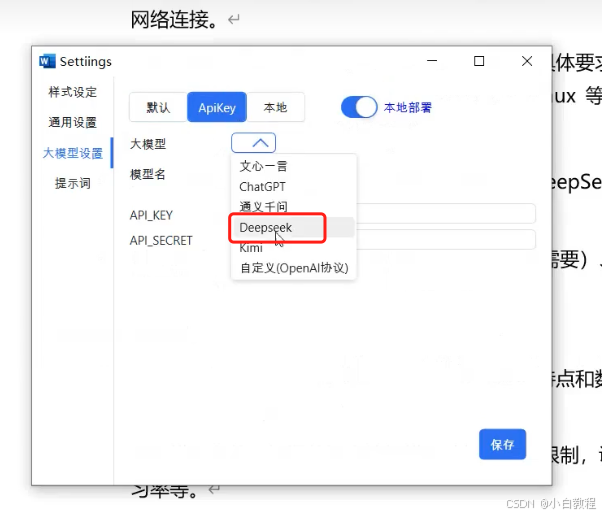Switch to the 本地 tab

click(x=275, y=107)
